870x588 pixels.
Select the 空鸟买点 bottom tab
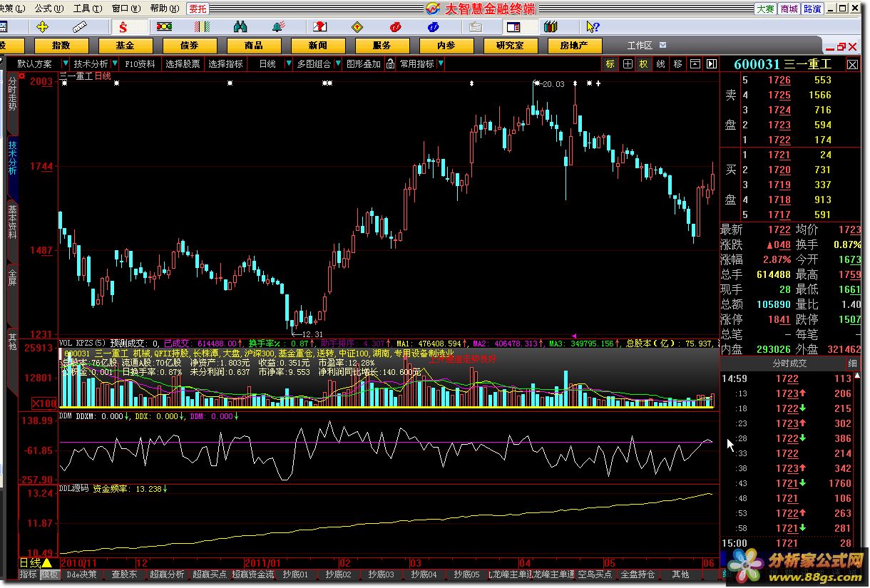(595, 574)
